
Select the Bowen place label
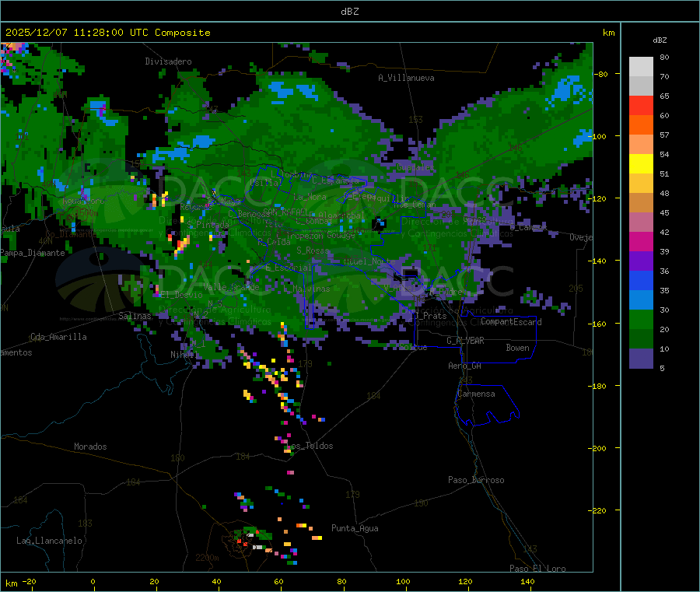click(x=518, y=348)
